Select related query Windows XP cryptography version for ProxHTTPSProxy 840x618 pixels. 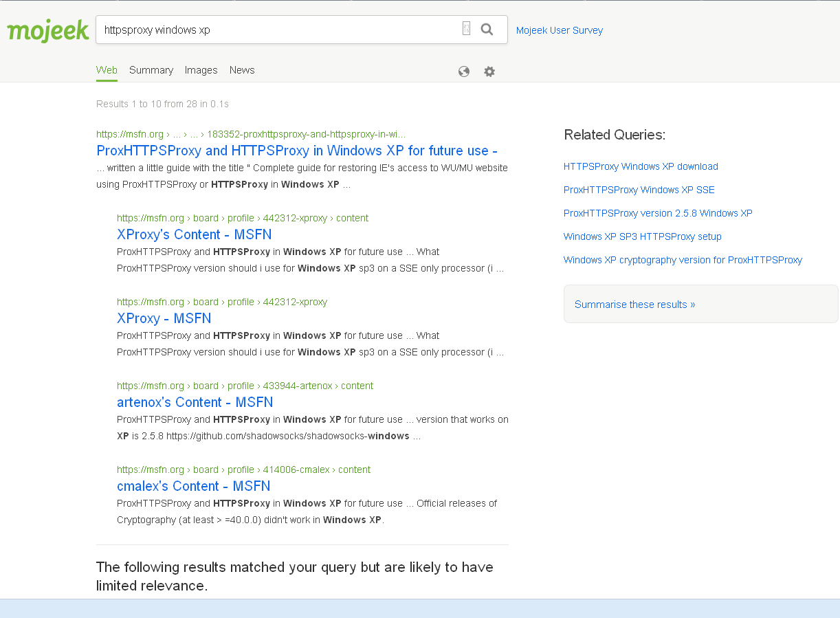click(683, 260)
